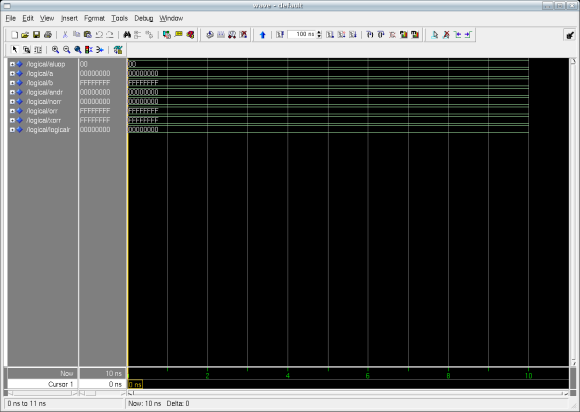
Task: Expand the /logical/aluop signal
Action: [12, 64]
